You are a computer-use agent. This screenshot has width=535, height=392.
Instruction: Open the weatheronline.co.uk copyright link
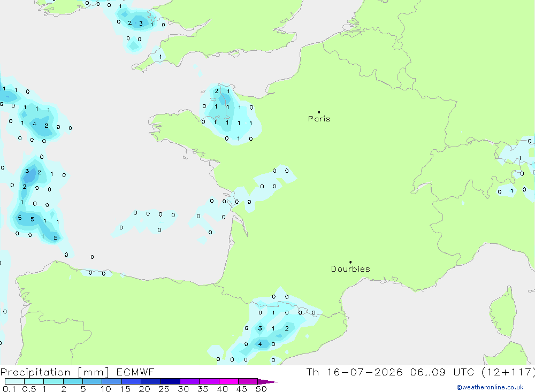coord(490,387)
